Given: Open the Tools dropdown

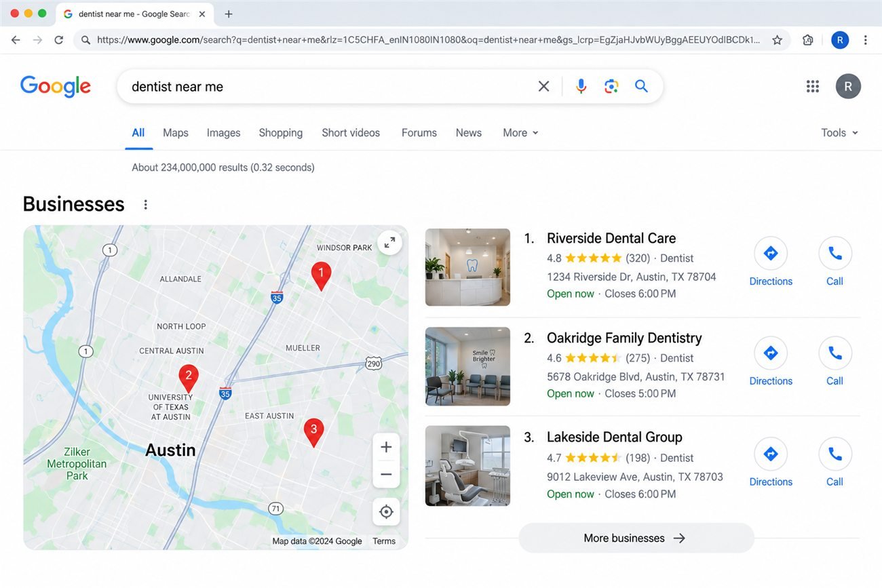Looking at the screenshot, I should [839, 133].
